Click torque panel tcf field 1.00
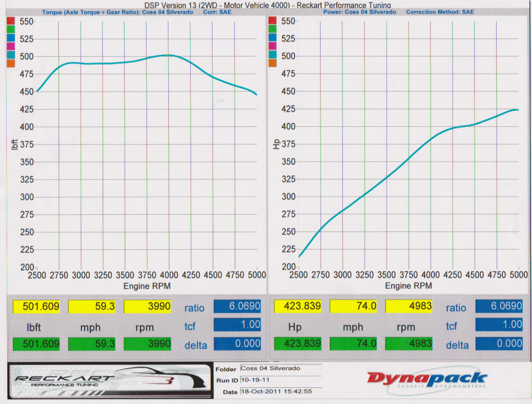The width and height of the screenshot is (532, 404). pos(237,325)
